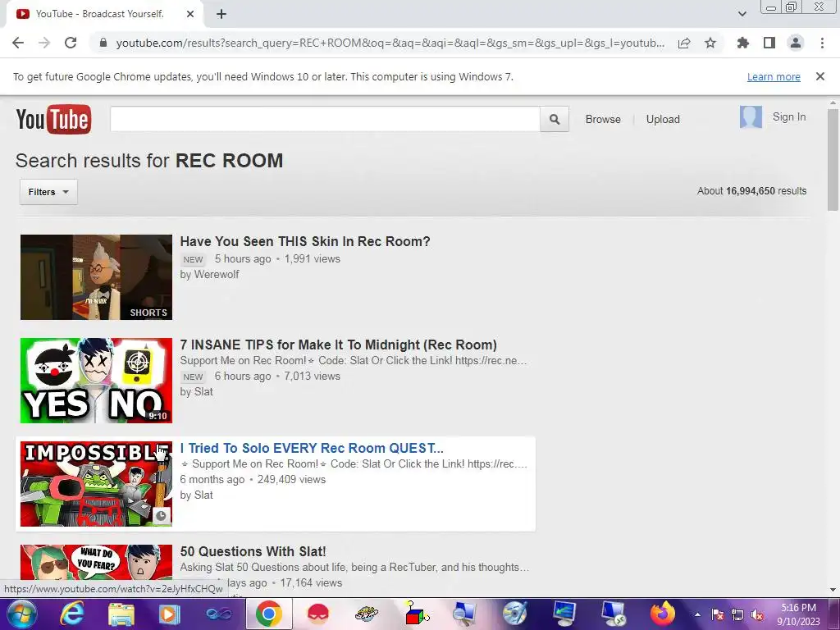Open Windows Media Player on taskbar
This screenshot has width=840, height=630.
point(169,614)
